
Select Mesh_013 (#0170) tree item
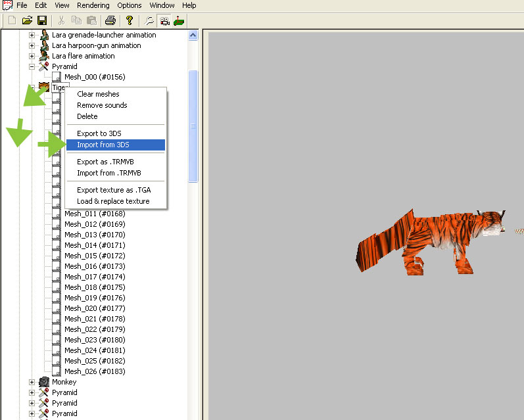(95, 235)
